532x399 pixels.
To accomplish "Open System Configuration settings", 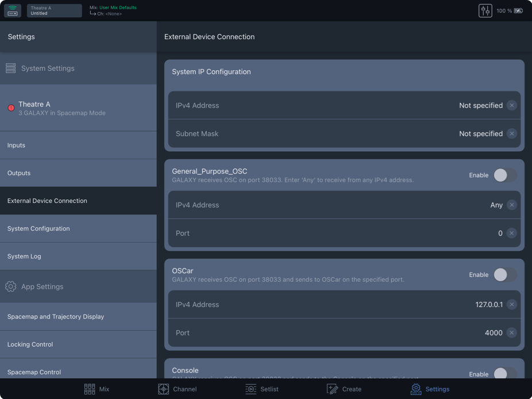I will [x=78, y=228].
